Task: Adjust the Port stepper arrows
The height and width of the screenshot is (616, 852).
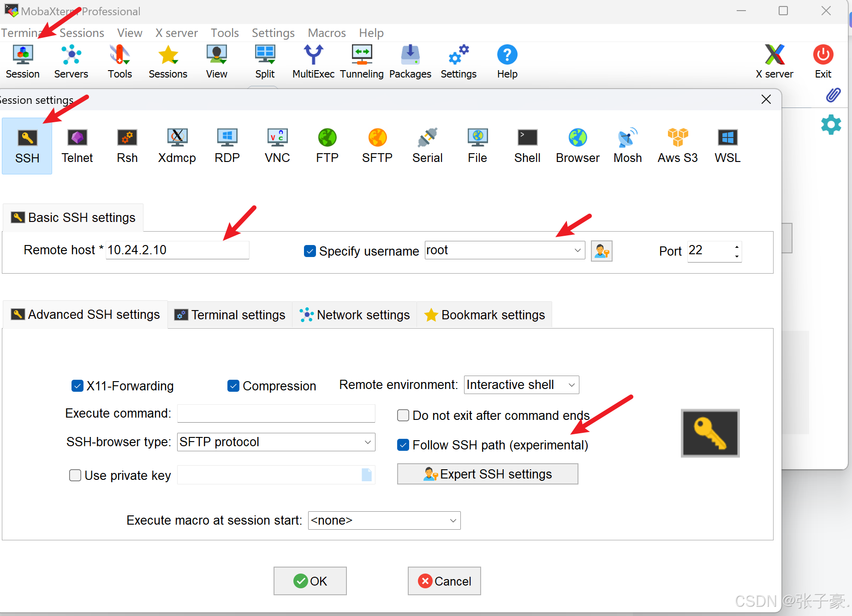Action: (x=737, y=252)
